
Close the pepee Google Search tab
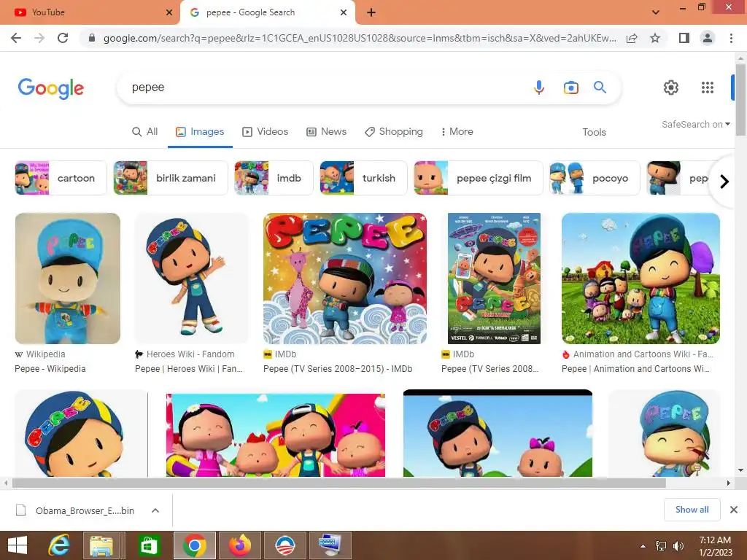[344, 12]
